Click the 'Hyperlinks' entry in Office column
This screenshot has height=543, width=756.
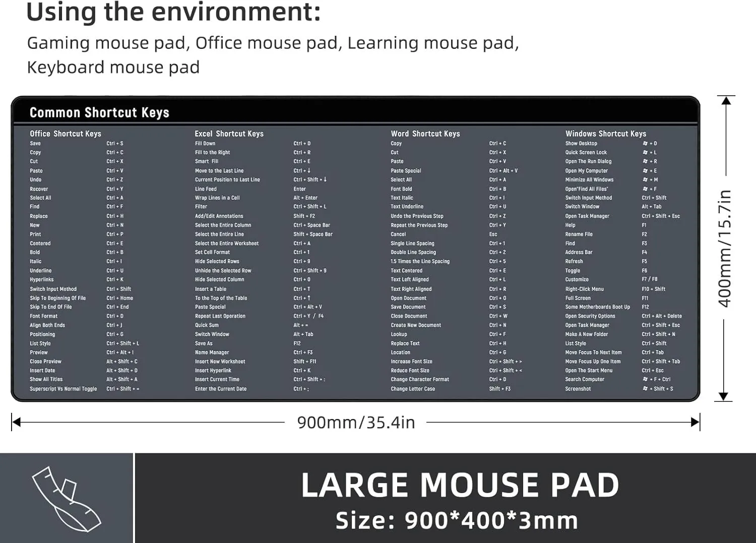click(x=41, y=280)
